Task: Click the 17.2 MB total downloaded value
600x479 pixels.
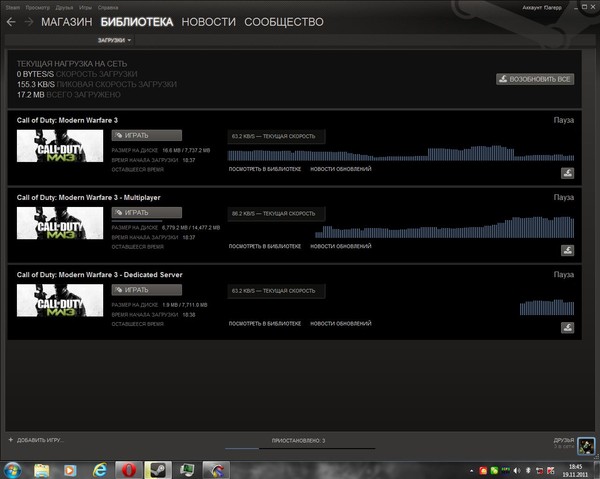Action: tap(31, 95)
